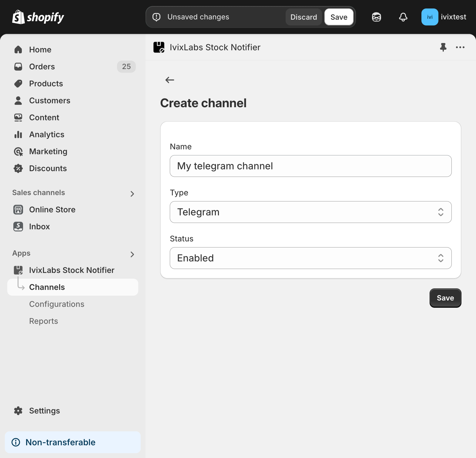This screenshot has width=476, height=458.
Task: Expand the Apps section chevron
Action: point(132,254)
